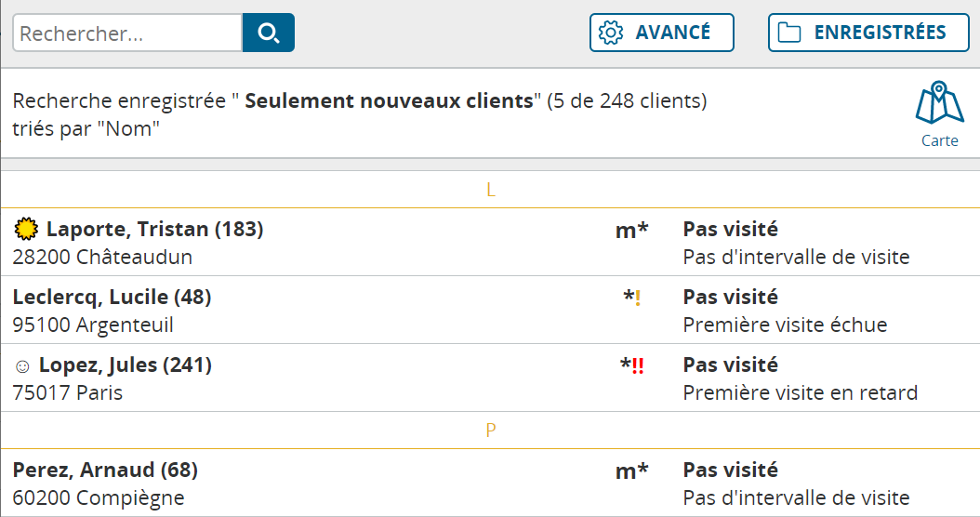Open the Carte map view
This screenshot has height=517, width=980.
click(x=939, y=115)
